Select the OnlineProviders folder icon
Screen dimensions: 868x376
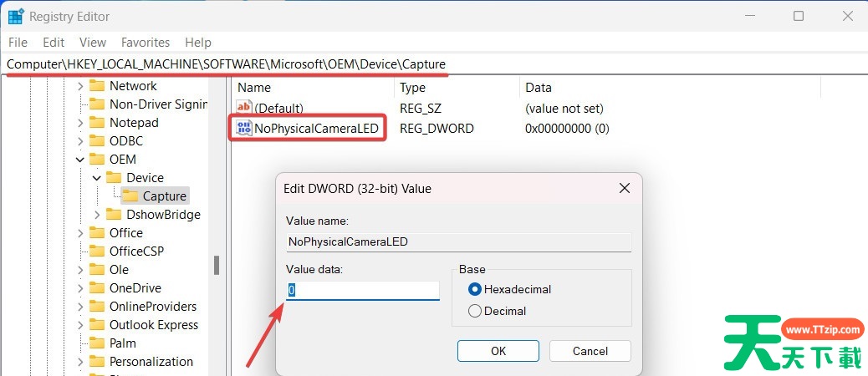click(x=97, y=307)
